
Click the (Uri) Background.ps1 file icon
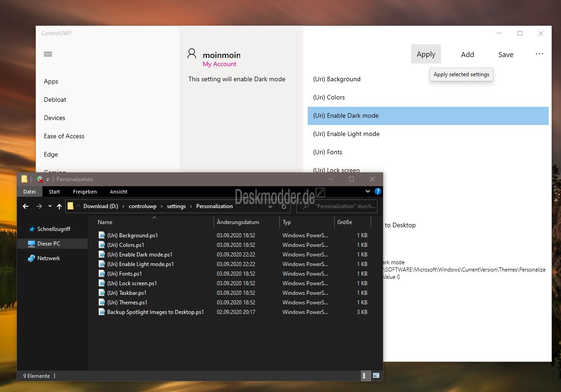pyautogui.click(x=102, y=235)
